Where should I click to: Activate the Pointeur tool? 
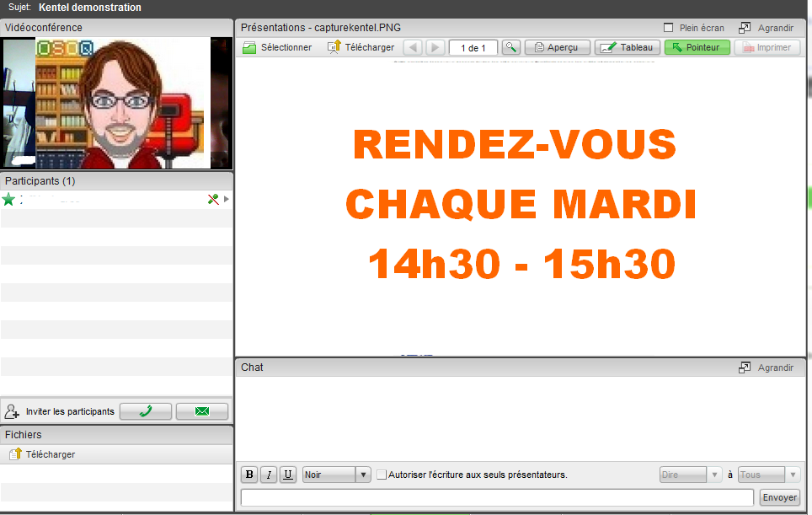pyautogui.click(x=697, y=47)
